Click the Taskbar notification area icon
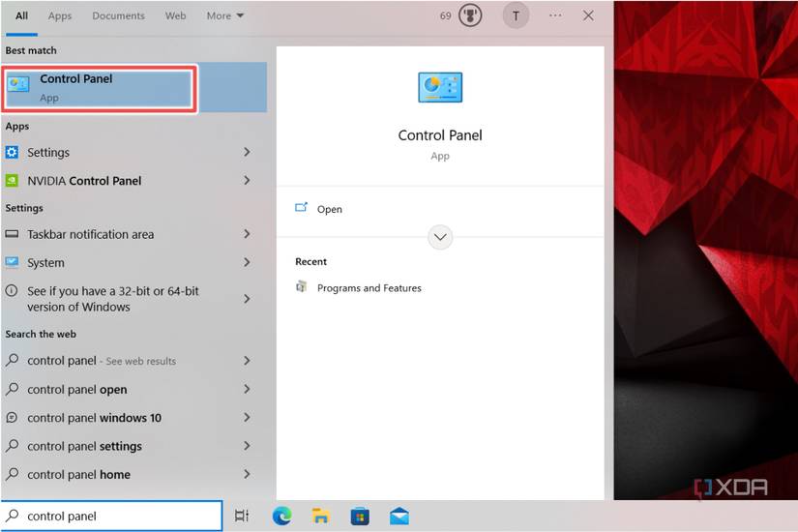 [12, 234]
